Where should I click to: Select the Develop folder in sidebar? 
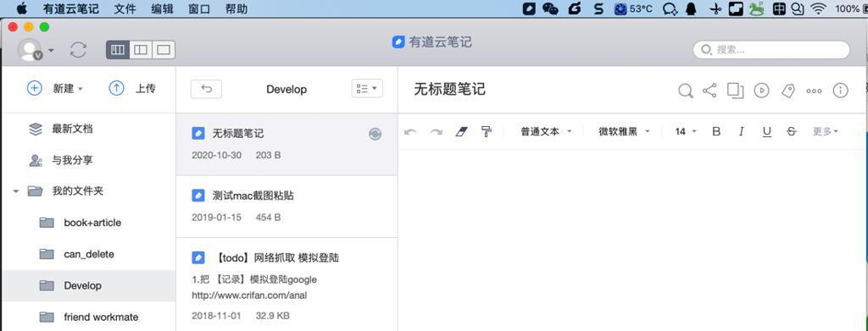coord(88,285)
